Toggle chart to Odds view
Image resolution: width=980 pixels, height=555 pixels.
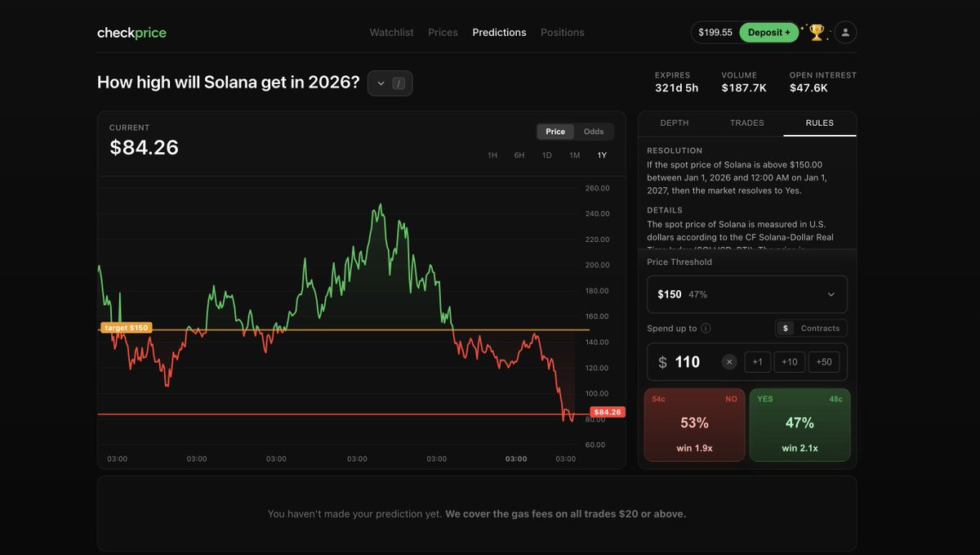[x=594, y=132]
